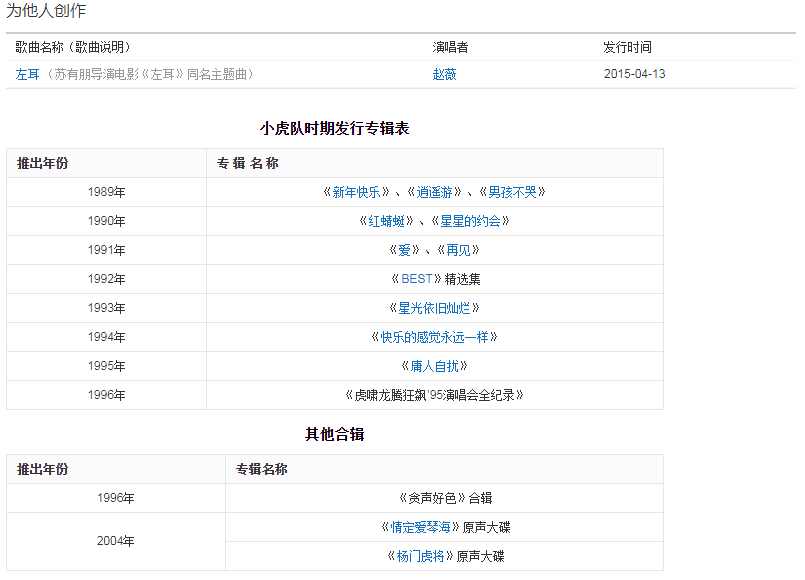The height and width of the screenshot is (580, 805).
Task: Click the 为他人创作 section heading
Action: click(x=46, y=11)
